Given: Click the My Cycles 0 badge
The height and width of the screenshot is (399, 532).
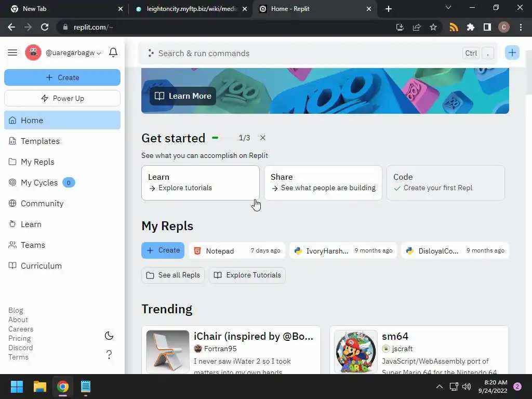Looking at the screenshot, I should click(x=69, y=183).
